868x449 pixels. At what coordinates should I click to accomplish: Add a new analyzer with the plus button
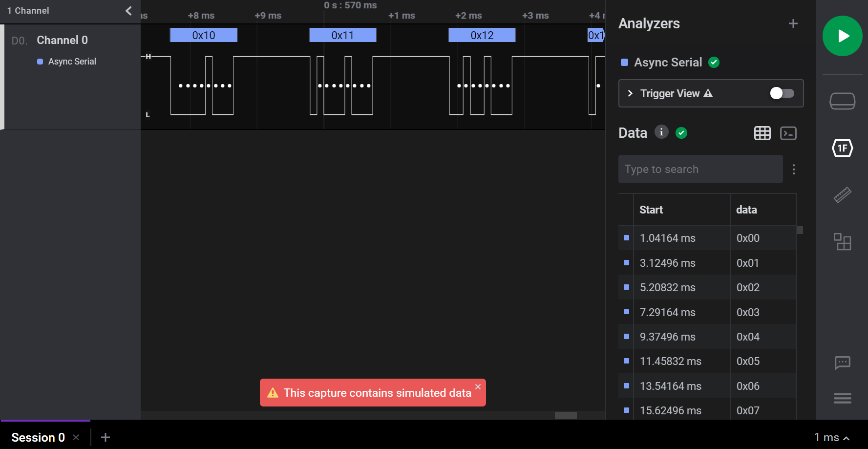[793, 23]
